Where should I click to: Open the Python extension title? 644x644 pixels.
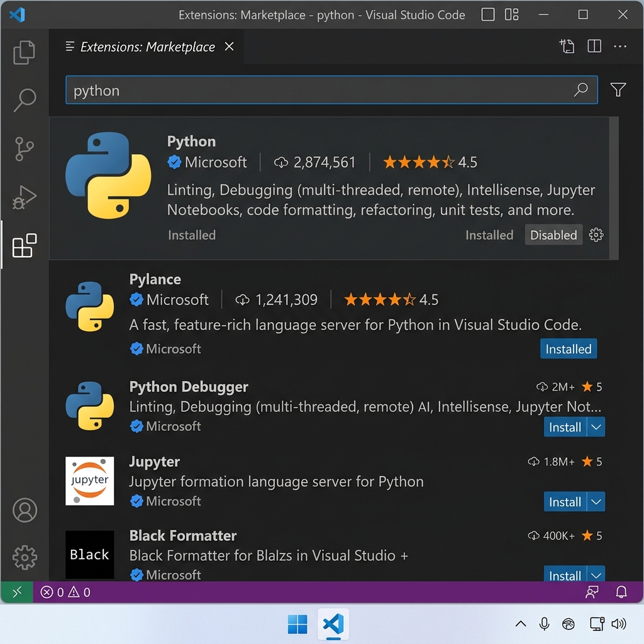click(x=191, y=142)
